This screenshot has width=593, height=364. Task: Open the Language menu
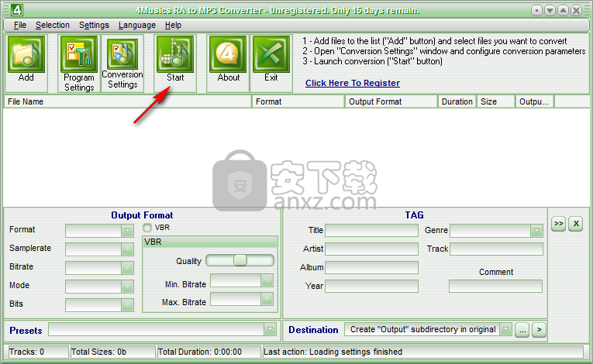pyautogui.click(x=137, y=26)
